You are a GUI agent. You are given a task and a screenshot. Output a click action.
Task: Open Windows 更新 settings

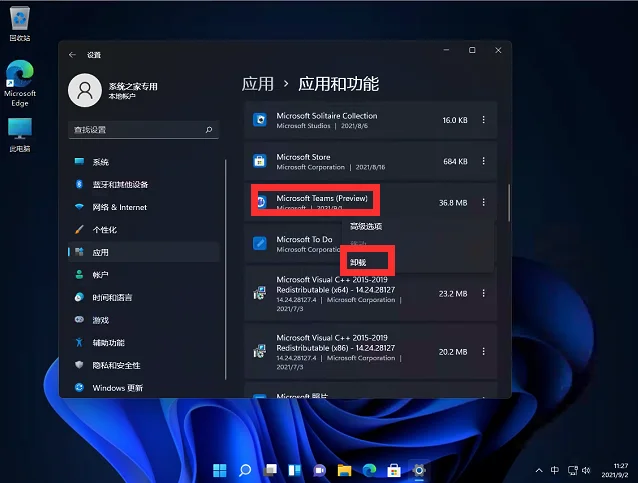click(x=144, y=388)
